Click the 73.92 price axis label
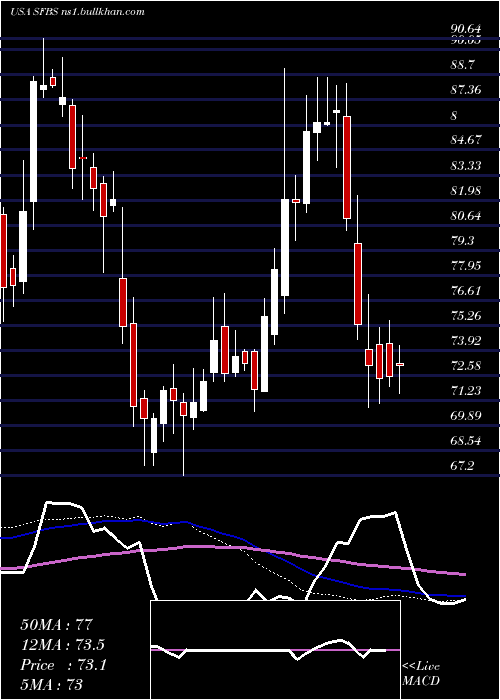Viewport: 500px width, 700px height. pyautogui.click(x=466, y=340)
